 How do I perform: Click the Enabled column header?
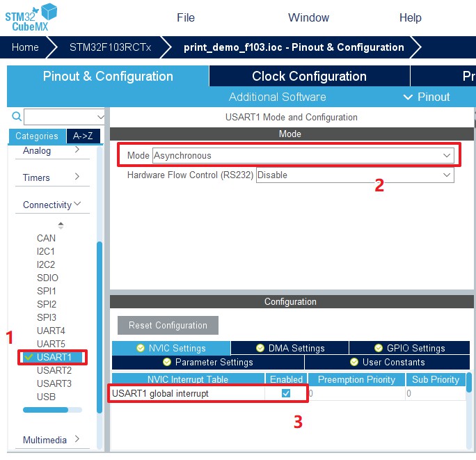(286, 379)
